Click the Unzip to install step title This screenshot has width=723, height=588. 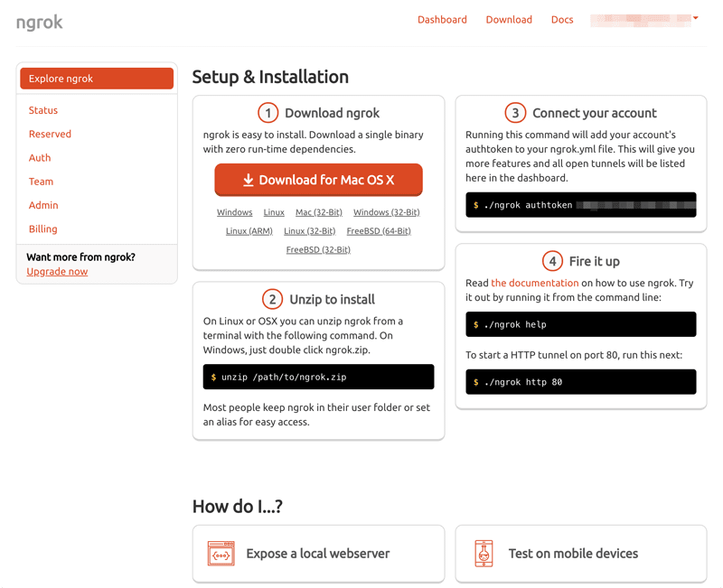(332, 300)
